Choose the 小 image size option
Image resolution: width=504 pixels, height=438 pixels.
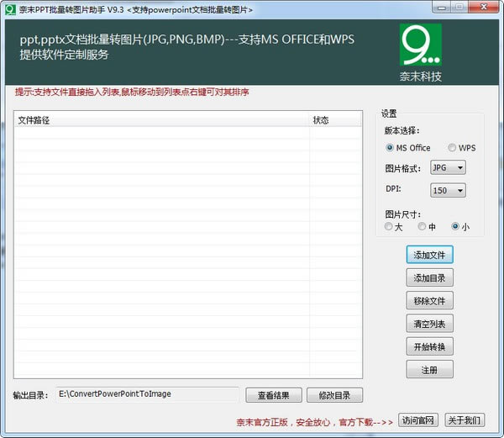pyautogui.click(x=455, y=226)
